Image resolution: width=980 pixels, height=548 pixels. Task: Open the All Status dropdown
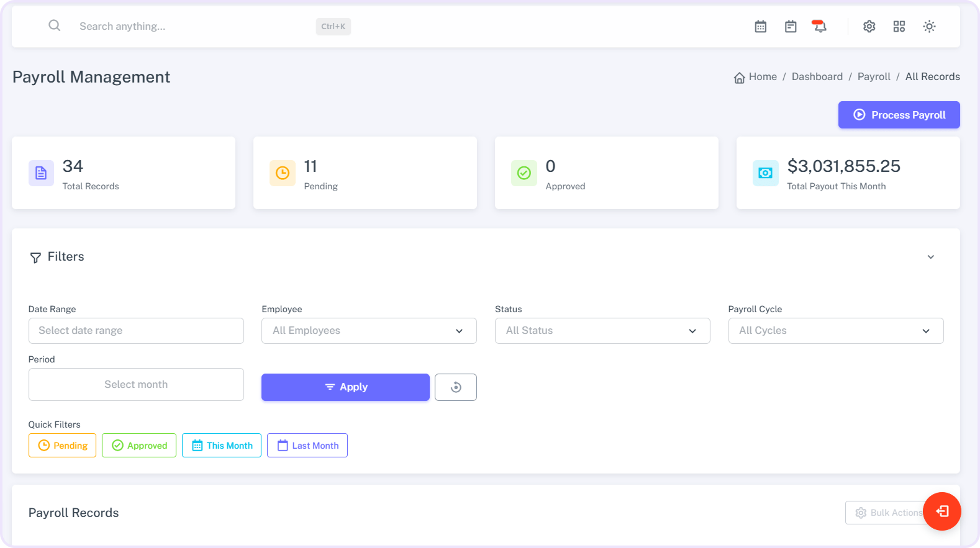click(x=602, y=331)
